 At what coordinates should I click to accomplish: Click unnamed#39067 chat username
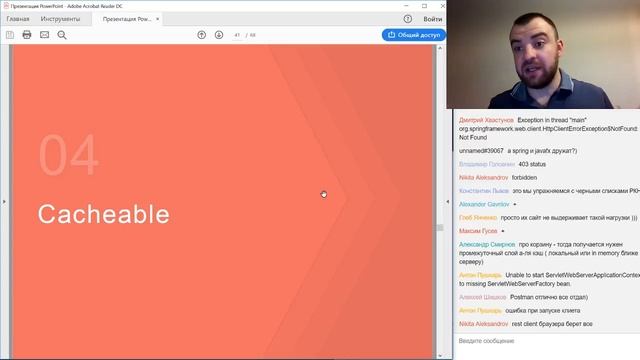click(481, 151)
